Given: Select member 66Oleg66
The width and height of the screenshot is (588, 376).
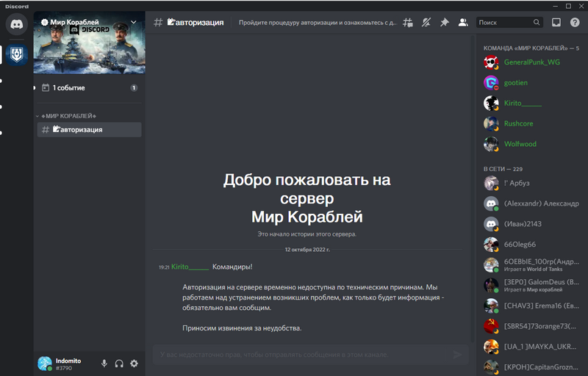Looking at the screenshot, I should [x=531, y=245].
